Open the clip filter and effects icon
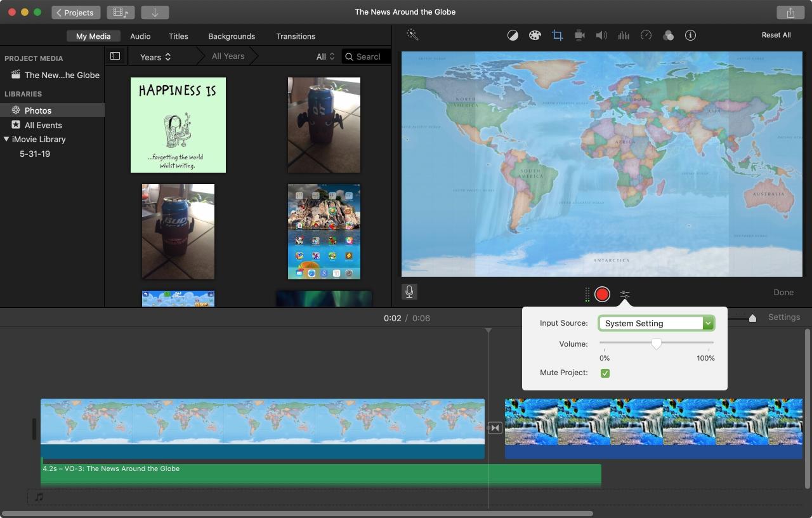Image resolution: width=812 pixels, height=518 pixels. pos(668,36)
